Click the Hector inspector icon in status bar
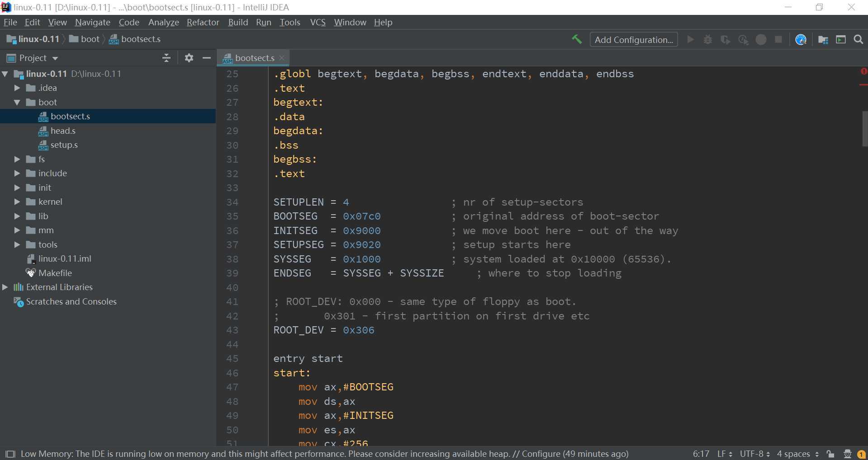The image size is (868, 460). pyautogui.click(x=847, y=454)
